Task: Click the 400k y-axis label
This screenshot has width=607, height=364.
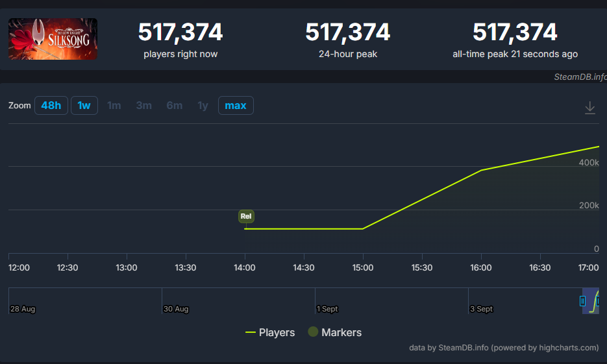Action: (589, 162)
